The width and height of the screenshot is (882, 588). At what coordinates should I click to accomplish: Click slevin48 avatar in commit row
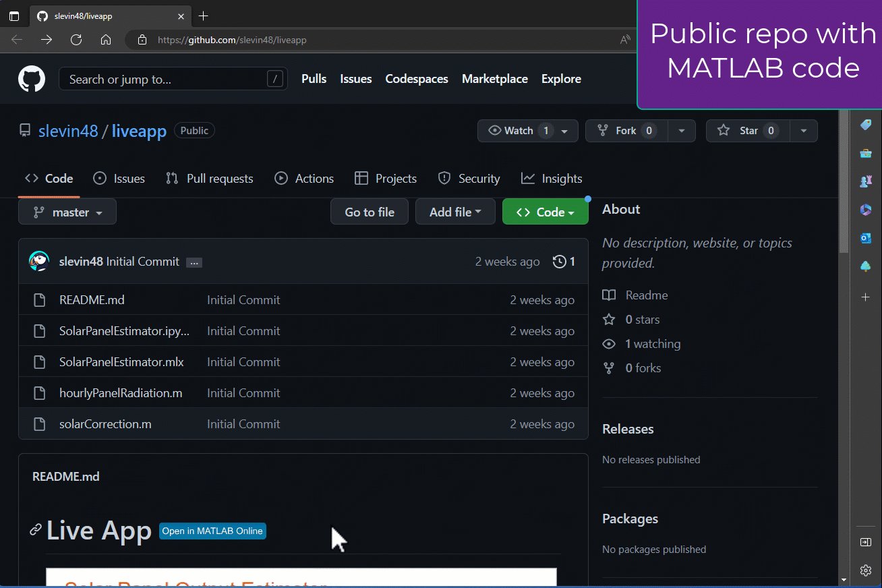(39, 262)
